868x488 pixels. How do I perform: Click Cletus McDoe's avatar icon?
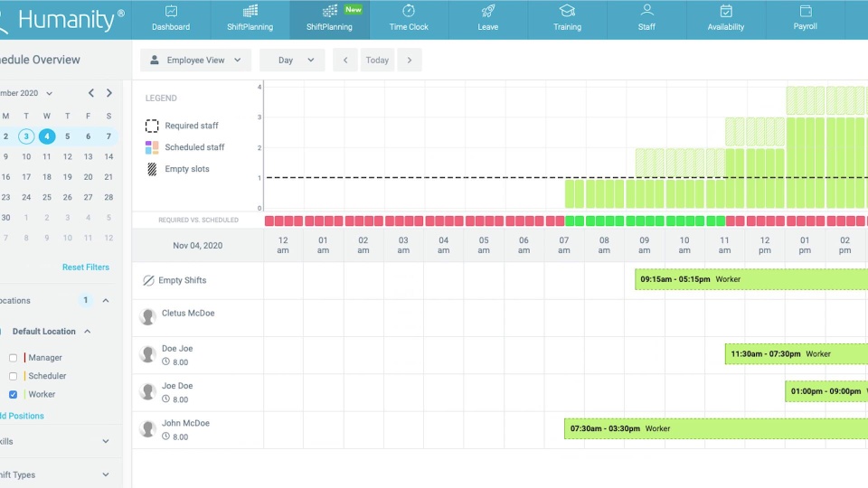148,317
